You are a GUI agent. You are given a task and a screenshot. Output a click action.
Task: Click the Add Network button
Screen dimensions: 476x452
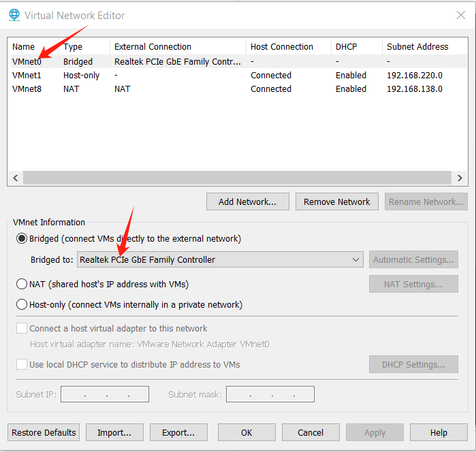[248, 201]
